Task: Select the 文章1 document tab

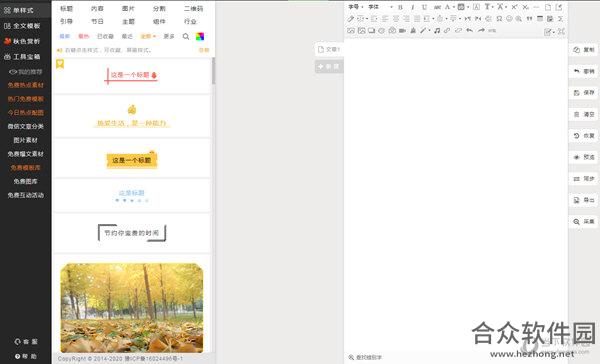Action: [329, 49]
